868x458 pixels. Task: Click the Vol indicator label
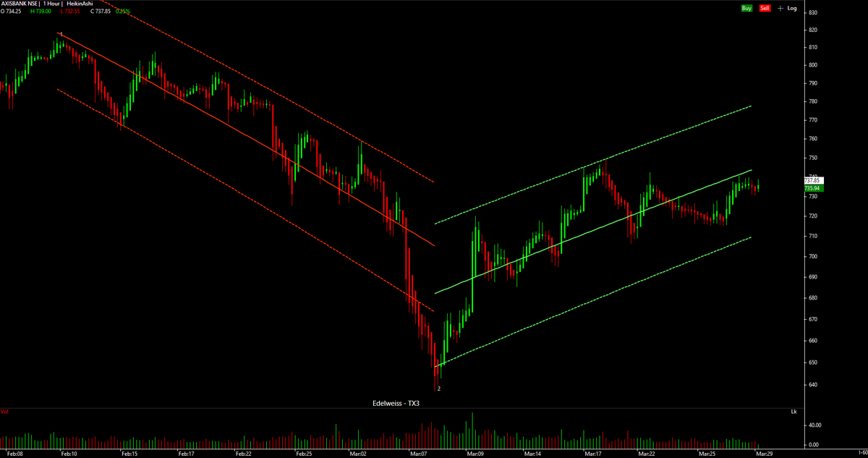4,412
